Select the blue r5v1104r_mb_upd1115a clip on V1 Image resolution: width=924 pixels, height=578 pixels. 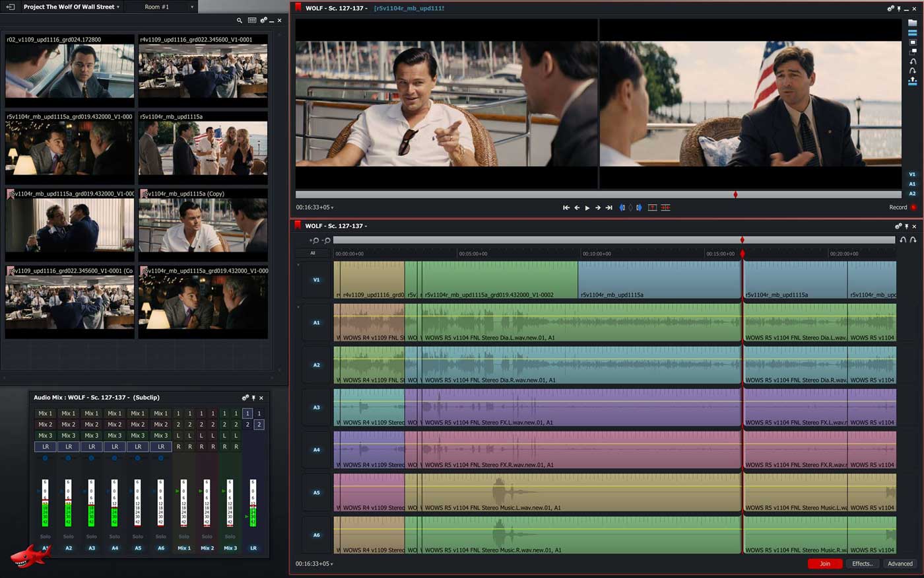click(x=659, y=280)
